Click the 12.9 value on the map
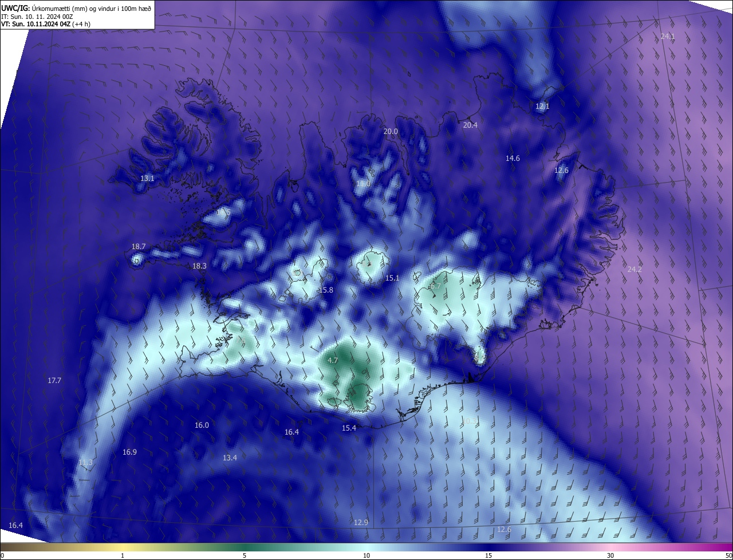This screenshot has width=733, height=560. tap(361, 522)
